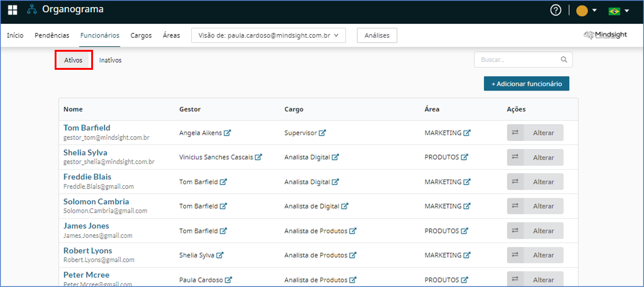
Task: Click swap arrows icon in Freddie Blais row
Action: (x=515, y=181)
